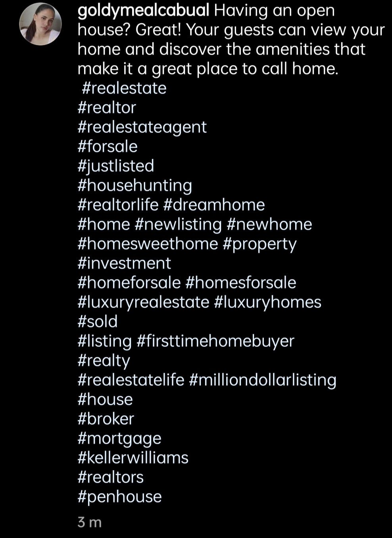Tap the #mortgage hashtag
Viewport: 392px width, 538px height.
[119, 438]
